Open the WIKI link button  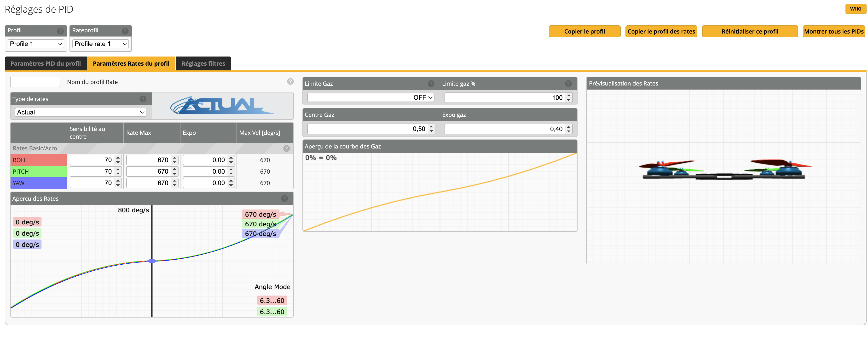pyautogui.click(x=855, y=9)
